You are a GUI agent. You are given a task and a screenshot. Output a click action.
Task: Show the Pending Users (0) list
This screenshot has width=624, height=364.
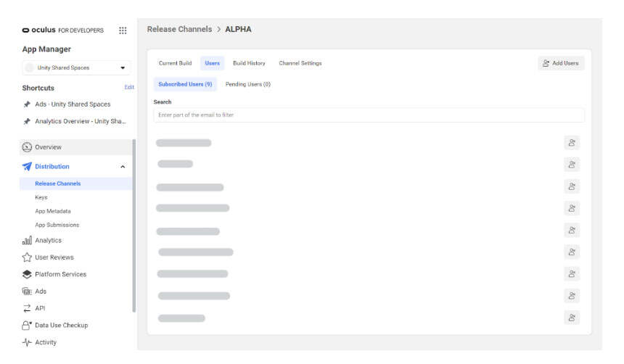coord(247,84)
